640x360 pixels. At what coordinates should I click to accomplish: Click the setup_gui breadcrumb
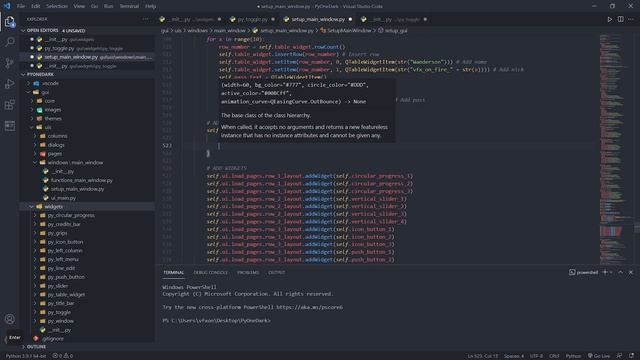392,31
